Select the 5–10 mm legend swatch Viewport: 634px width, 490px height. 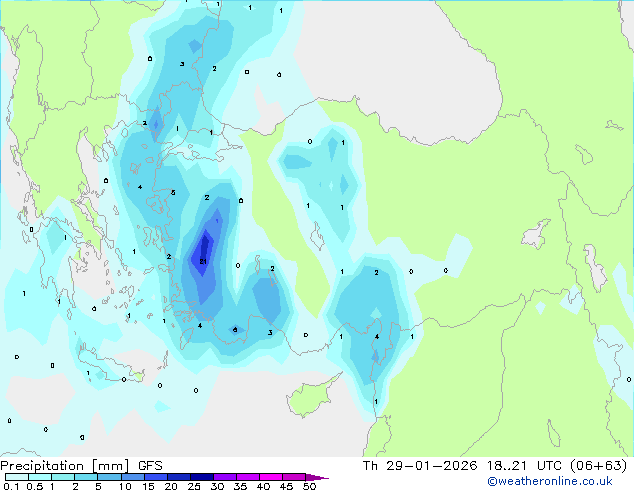pyautogui.click(x=110, y=477)
